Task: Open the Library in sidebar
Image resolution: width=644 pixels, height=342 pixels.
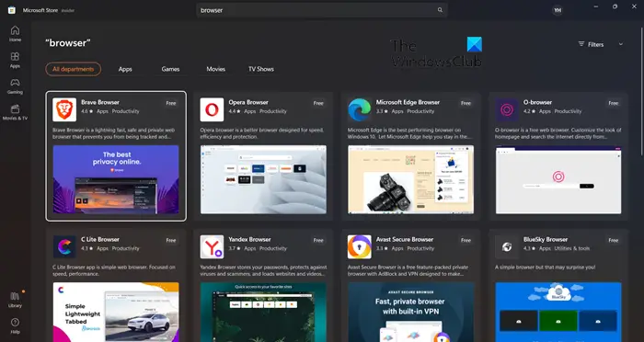Action: click(16, 300)
